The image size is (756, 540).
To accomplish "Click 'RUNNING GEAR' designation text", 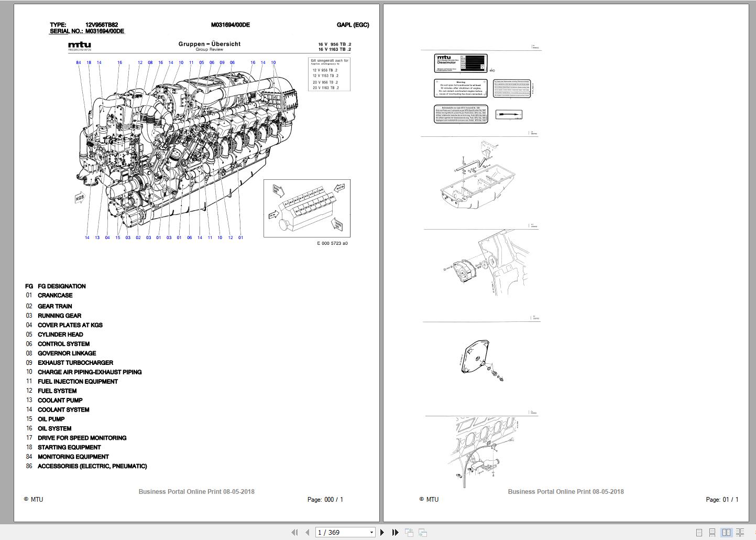I will point(59,316).
